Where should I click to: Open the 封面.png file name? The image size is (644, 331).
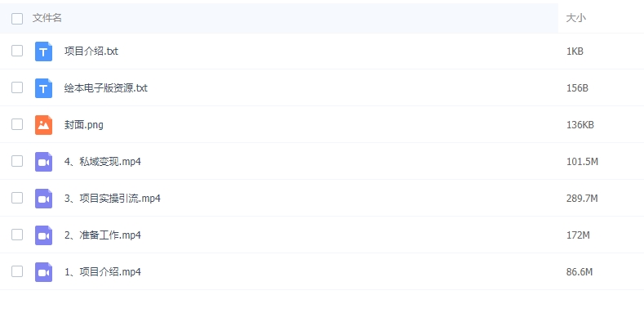click(84, 125)
